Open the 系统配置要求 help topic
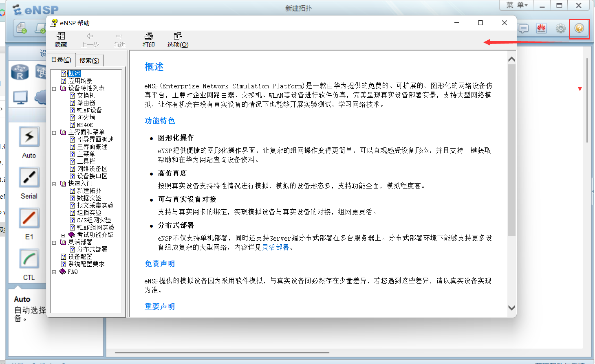The height and width of the screenshot is (364, 595). (86, 264)
